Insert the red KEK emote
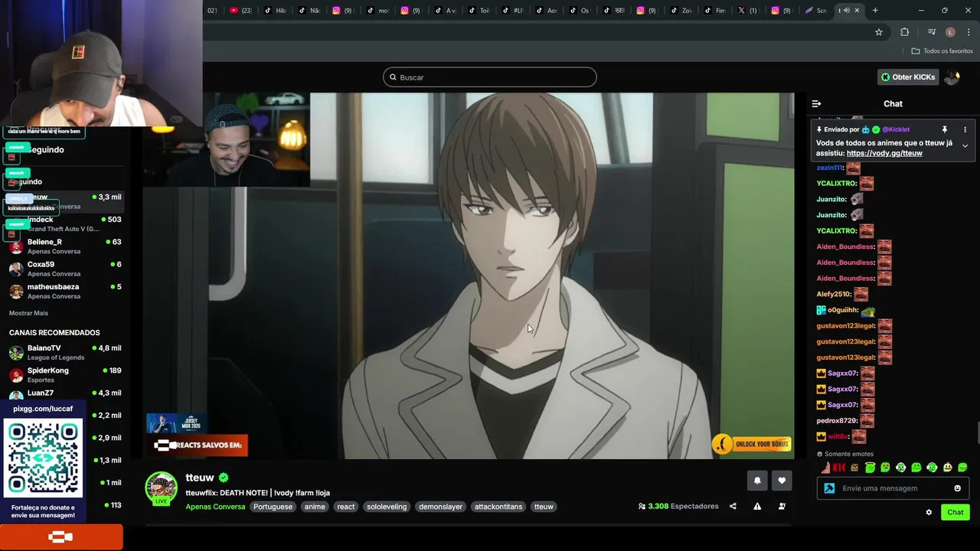980x551 pixels. (839, 468)
